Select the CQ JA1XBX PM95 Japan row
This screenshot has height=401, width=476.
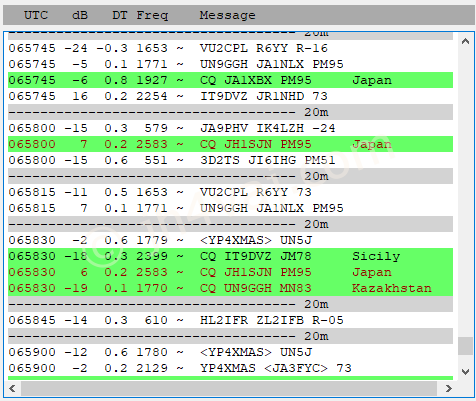(x=230, y=80)
